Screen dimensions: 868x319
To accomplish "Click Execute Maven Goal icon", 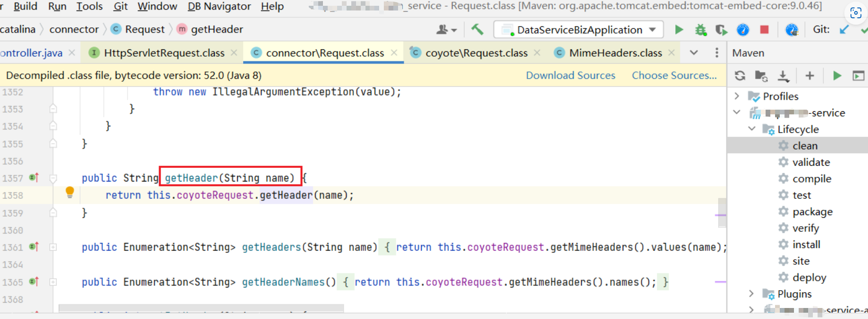I will click(x=859, y=76).
